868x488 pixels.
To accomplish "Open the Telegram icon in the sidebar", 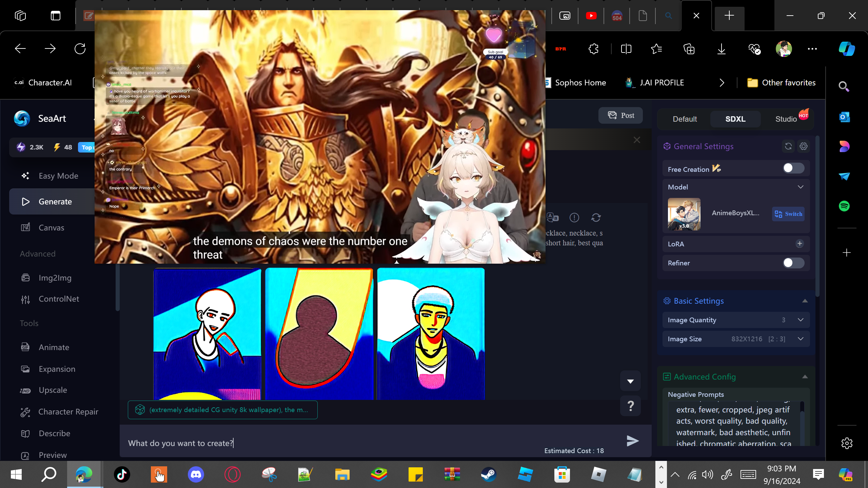I will coord(844,176).
